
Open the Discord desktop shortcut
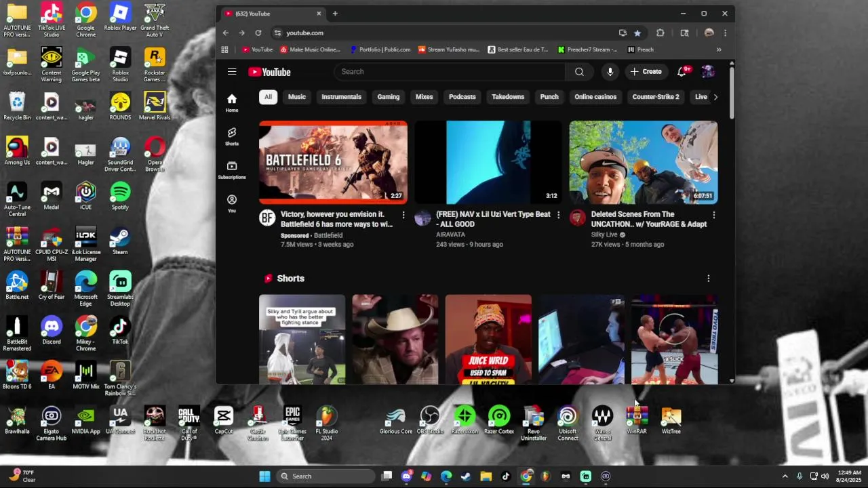coord(52,331)
